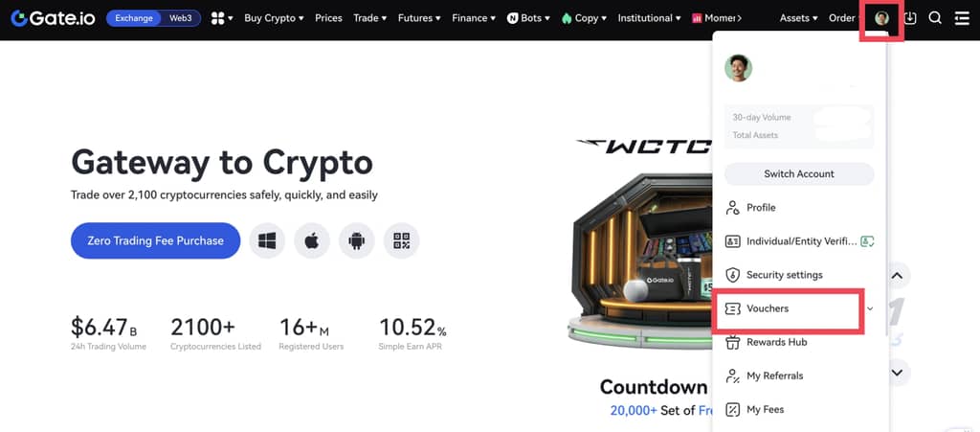This screenshot has width=980, height=432.
Task: Switch to the Web3 toggle option
Action: (x=181, y=18)
